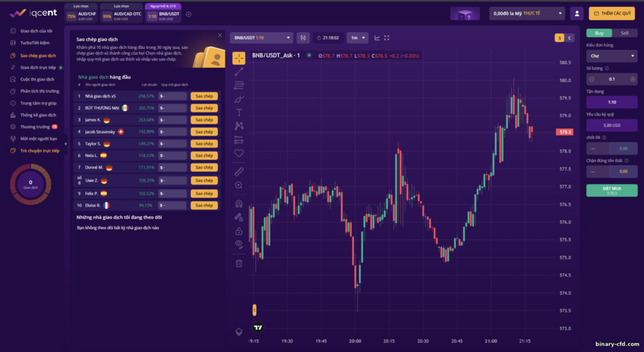This screenshot has height=352, width=644.
Task: Open the horizontal lines tool group
Action: pyautogui.click(x=239, y=85)
